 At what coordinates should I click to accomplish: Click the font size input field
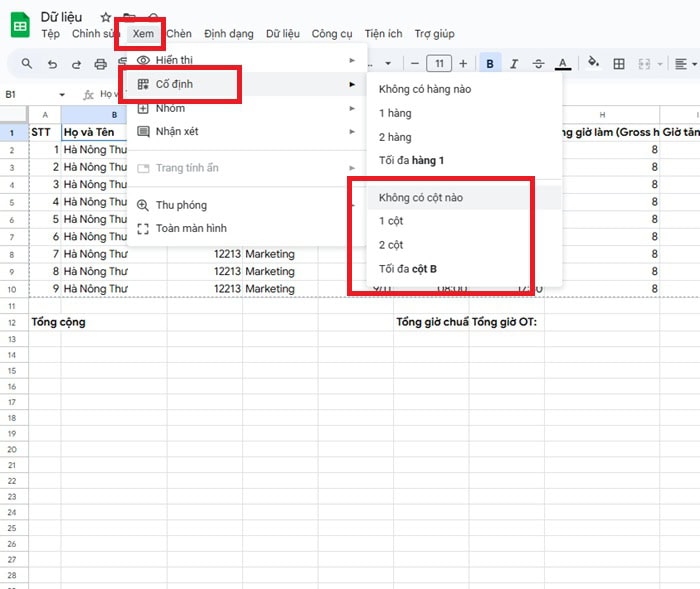click(x=438, y=64)
